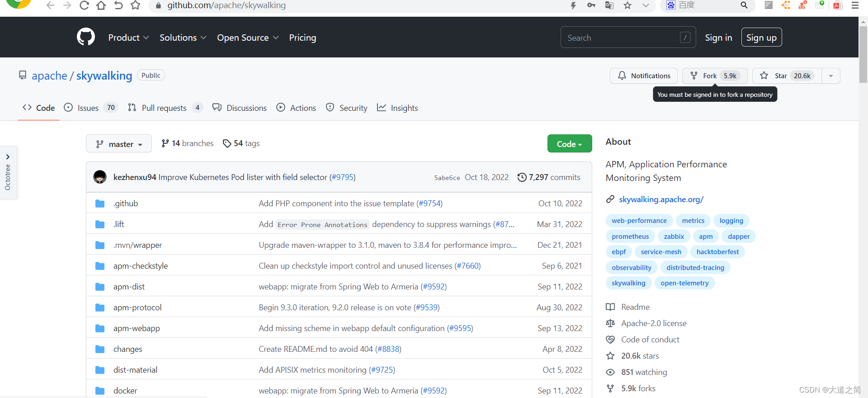Viewport: 868px width, 398px height.
Task: Switch to the Actions tab
Action: (x=296, y=108)
